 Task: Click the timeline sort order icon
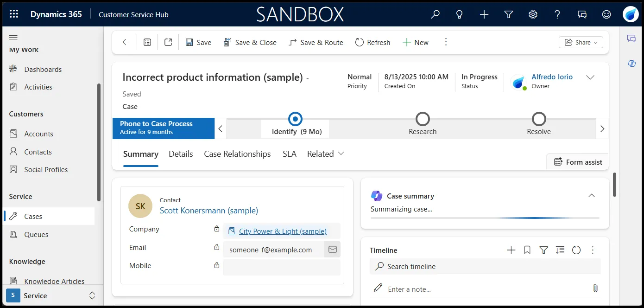560,250
